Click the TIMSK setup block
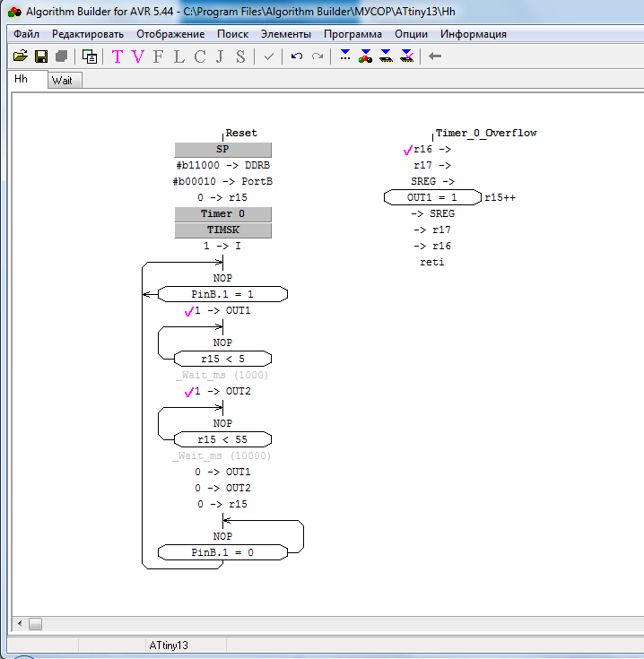Image resolution: width=644 pixels, height=659 pixels. (222, 230)
